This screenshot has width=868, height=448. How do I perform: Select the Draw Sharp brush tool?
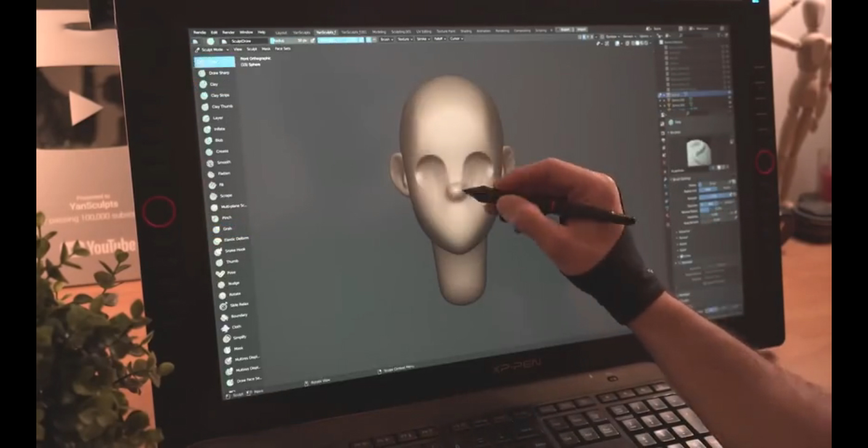coord(214,73)
